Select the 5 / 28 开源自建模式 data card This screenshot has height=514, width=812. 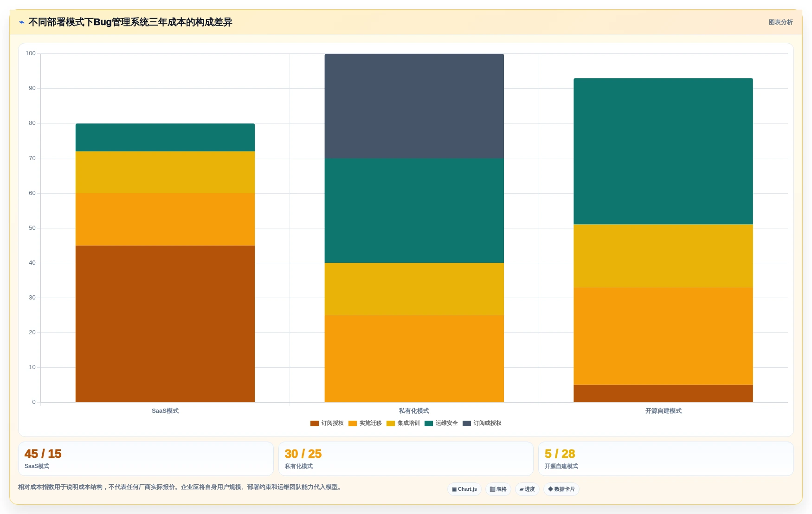(666, 459)
